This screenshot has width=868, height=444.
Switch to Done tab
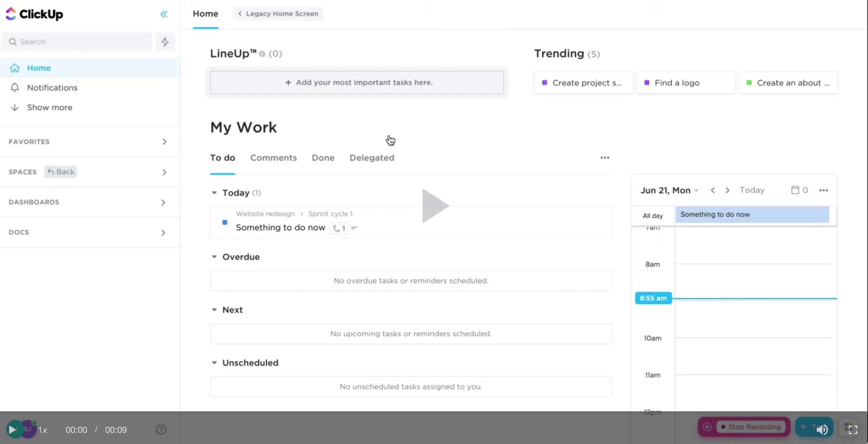point(323,158)
